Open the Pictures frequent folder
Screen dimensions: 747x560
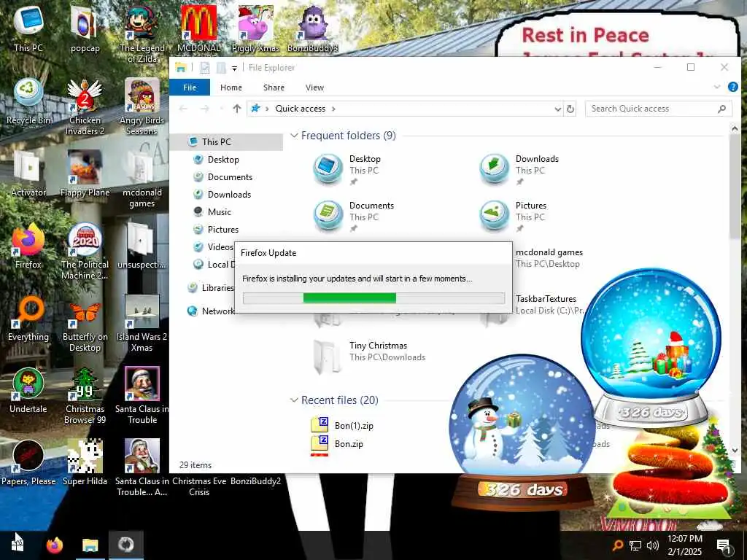pos(514,215)
